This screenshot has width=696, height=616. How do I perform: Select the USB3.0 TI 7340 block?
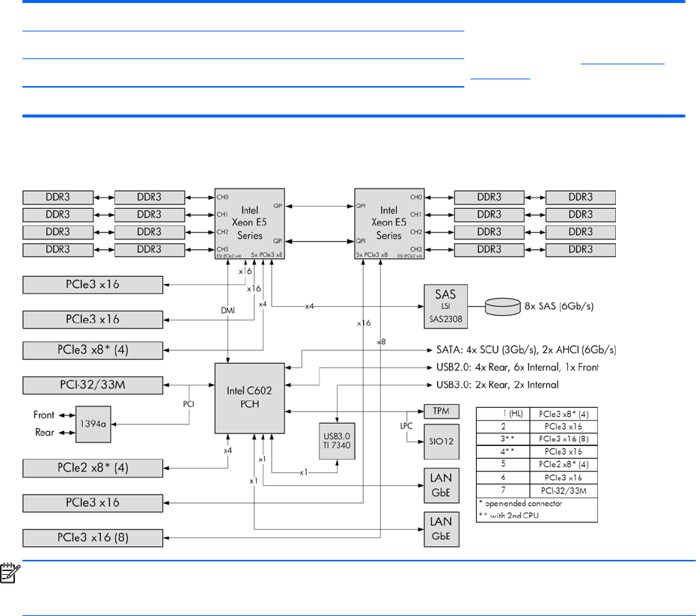[x=337, y=441]
